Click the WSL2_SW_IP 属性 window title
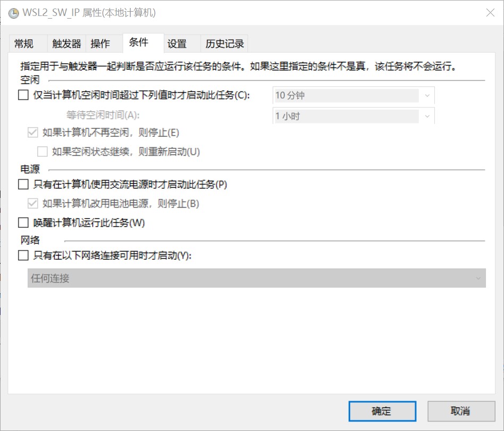The height and width of the screenshot is (431, 504). pos(89,13)
